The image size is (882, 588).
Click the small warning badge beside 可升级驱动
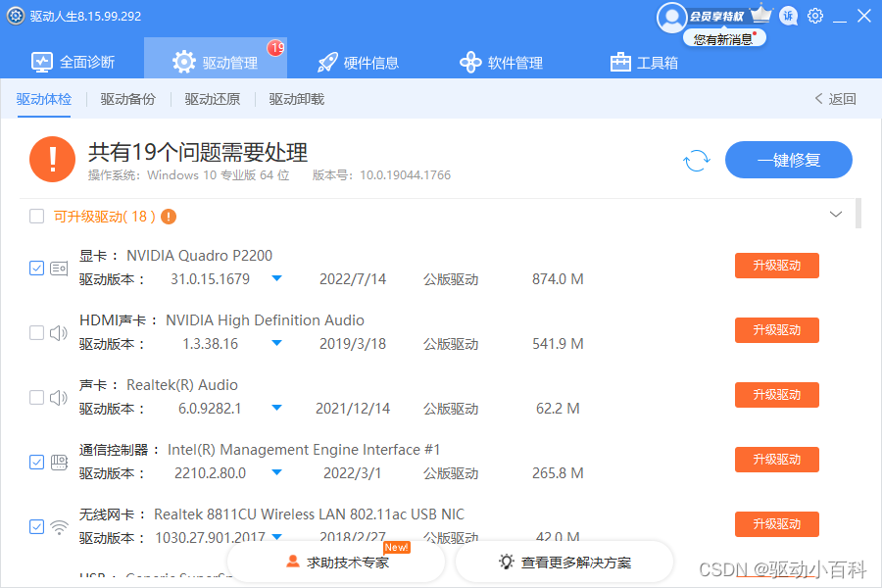coord(169,217)
